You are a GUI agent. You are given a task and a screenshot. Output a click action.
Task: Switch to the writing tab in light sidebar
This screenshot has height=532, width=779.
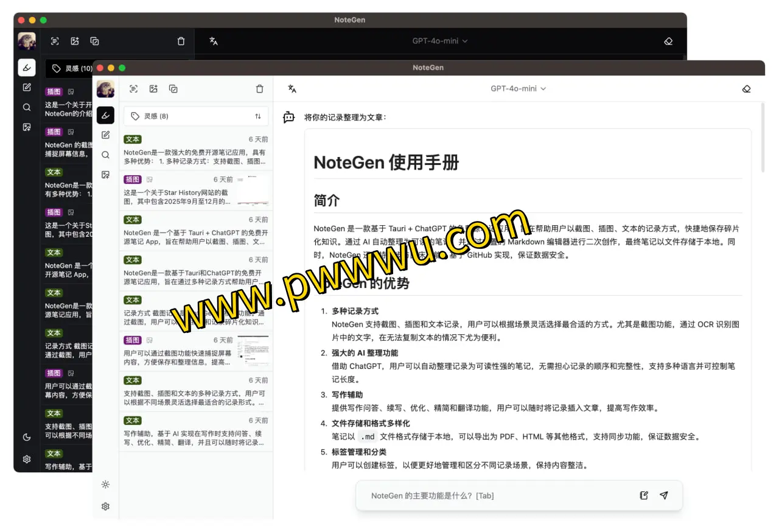coord(105,135)
